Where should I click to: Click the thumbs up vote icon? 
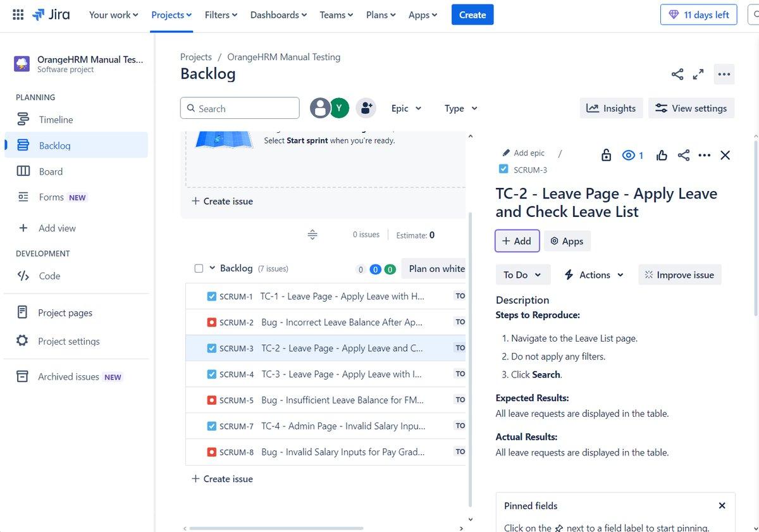pos(662,155)
